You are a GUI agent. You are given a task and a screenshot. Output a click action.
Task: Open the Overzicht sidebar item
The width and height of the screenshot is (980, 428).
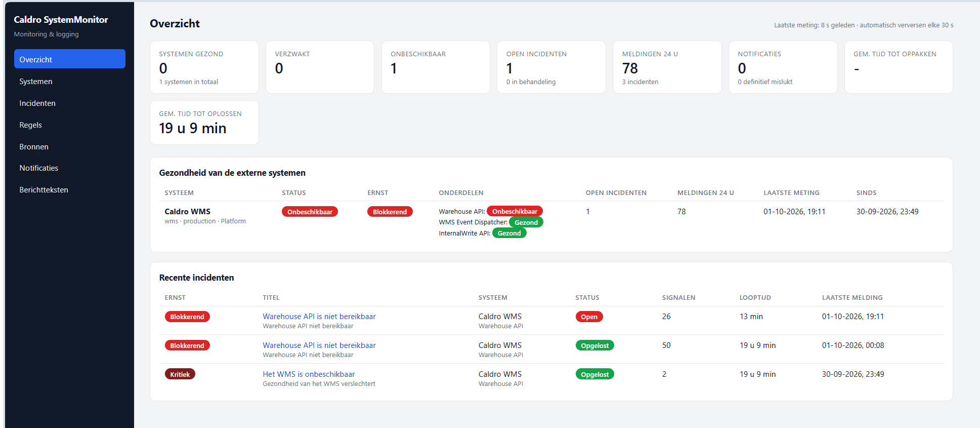point(70,59)
